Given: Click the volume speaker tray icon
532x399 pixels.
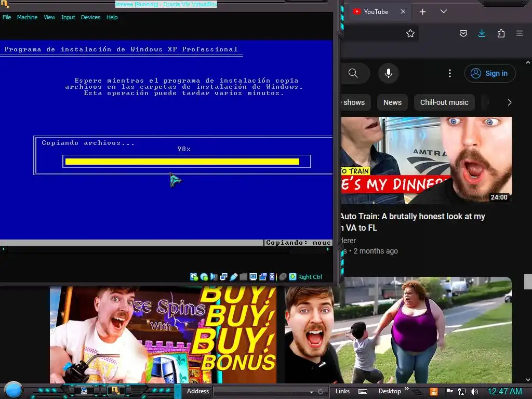Looking at the screenshot, I should pyautogui.click(x=475, y=392).
